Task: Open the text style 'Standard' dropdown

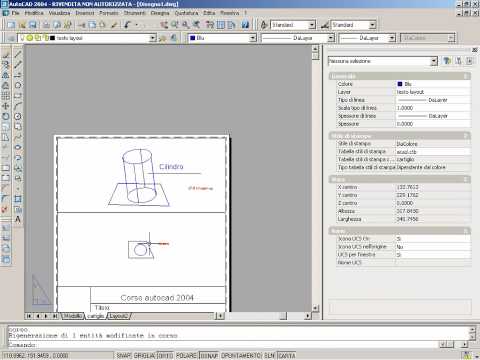Action: click(x=312, y=25)
